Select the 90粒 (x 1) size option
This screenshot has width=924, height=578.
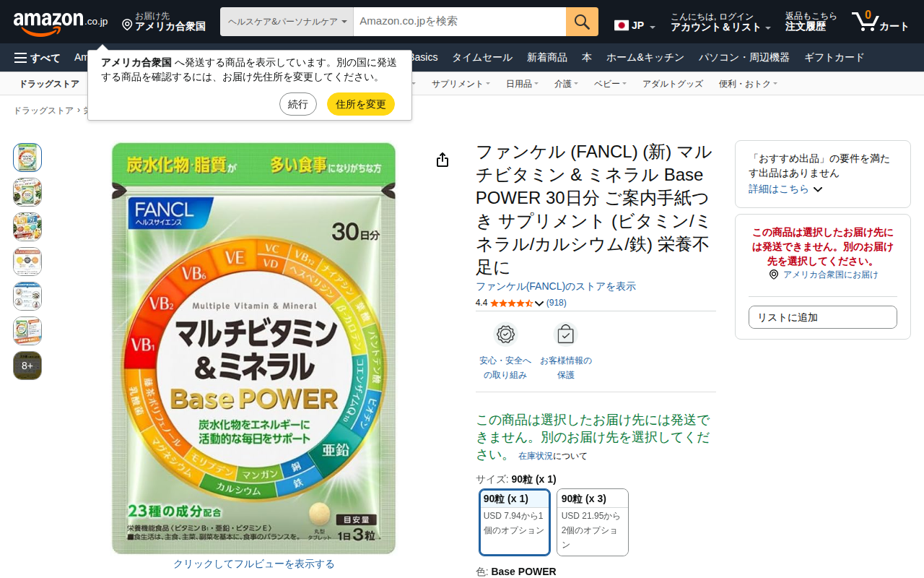pos(515,522)
